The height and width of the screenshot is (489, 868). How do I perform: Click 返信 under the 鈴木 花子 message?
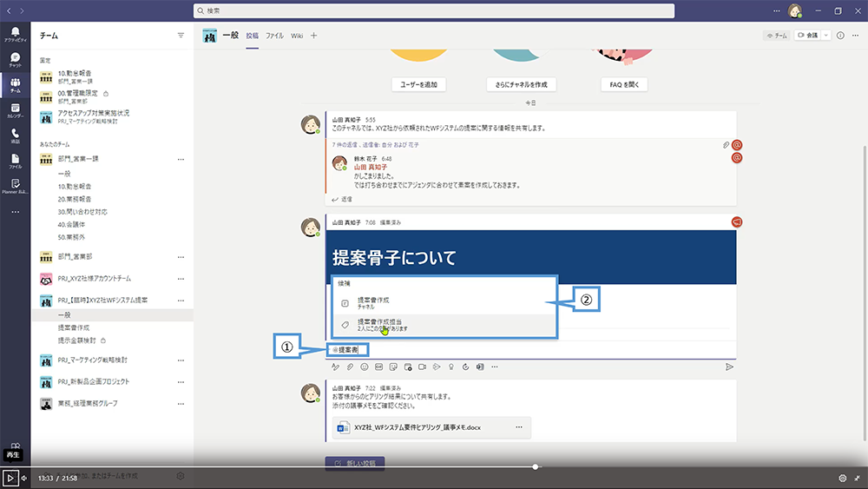[x=341, y=200]
